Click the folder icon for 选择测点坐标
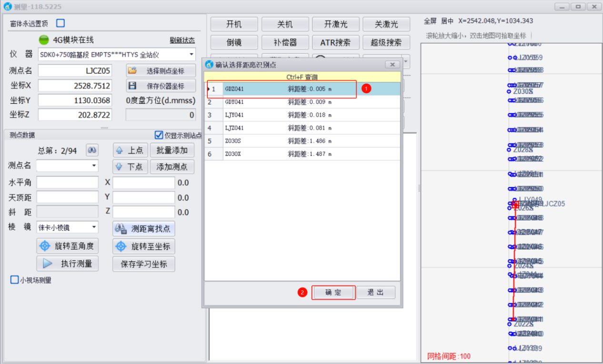Screen dimensions: 603x364 point(132,71)
